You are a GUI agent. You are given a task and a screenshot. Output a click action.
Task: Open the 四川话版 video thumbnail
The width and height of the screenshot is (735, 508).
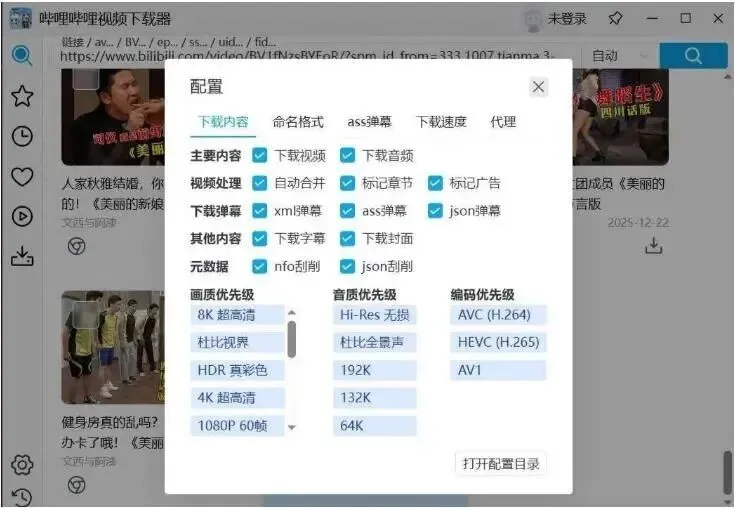click(621, 117)
